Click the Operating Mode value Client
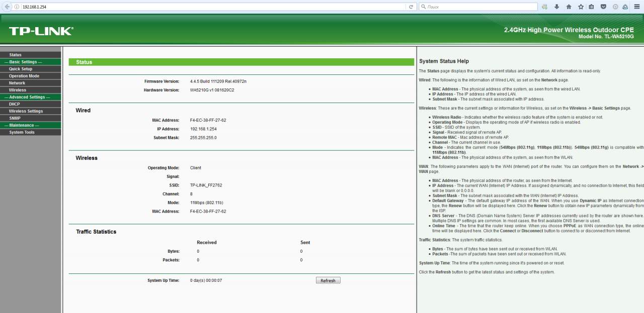 196,168
